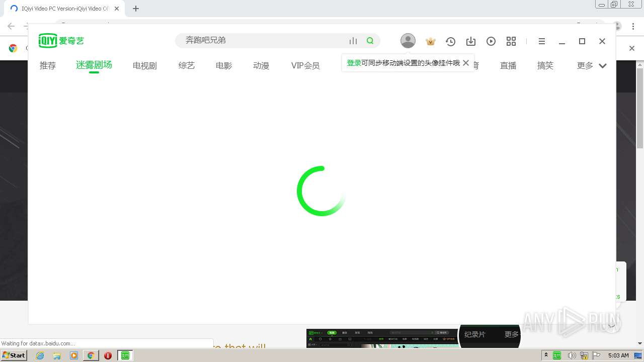Click the green search magnifier icon

point(370,41)
